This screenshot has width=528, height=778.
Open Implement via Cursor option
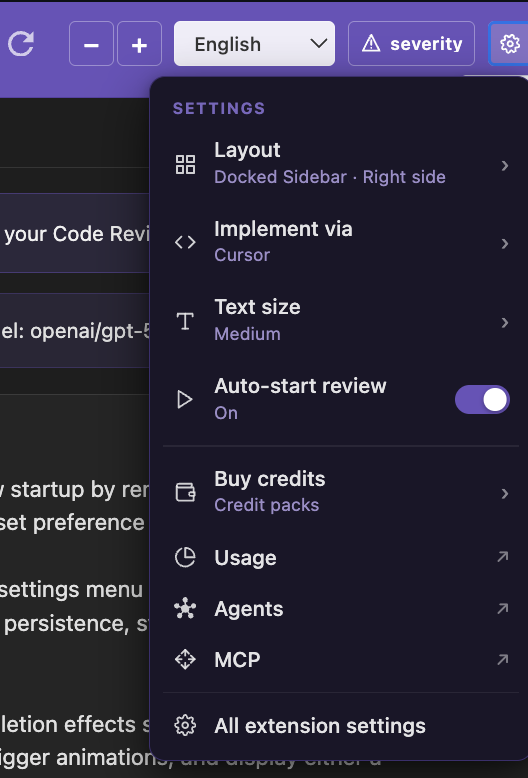341,242
